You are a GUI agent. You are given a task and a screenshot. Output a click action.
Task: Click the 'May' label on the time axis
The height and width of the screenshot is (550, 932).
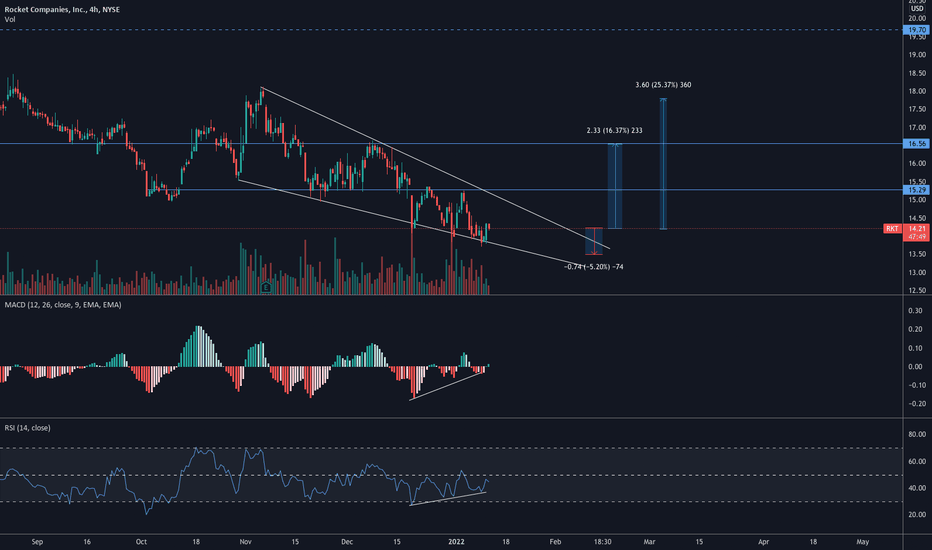point(862,542)
